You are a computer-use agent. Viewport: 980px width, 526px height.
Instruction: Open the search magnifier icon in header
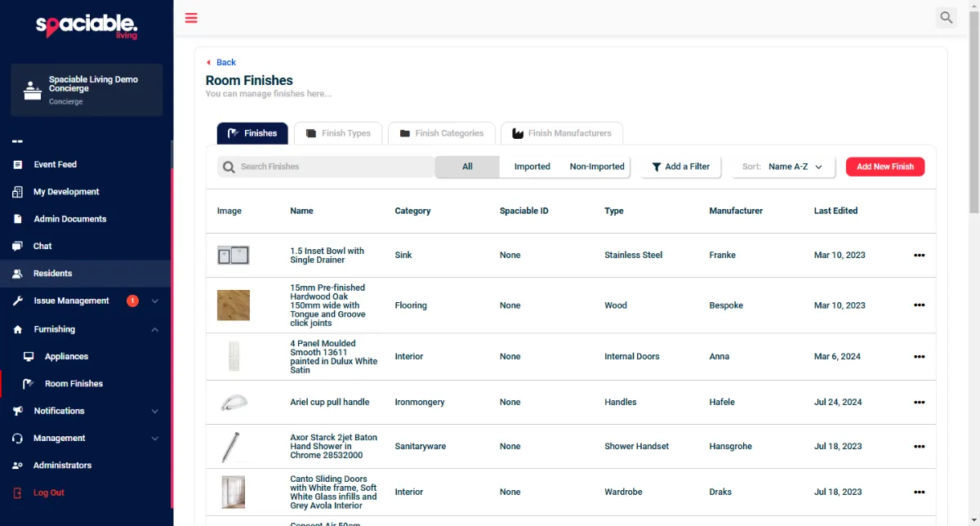tap(947, 17)
